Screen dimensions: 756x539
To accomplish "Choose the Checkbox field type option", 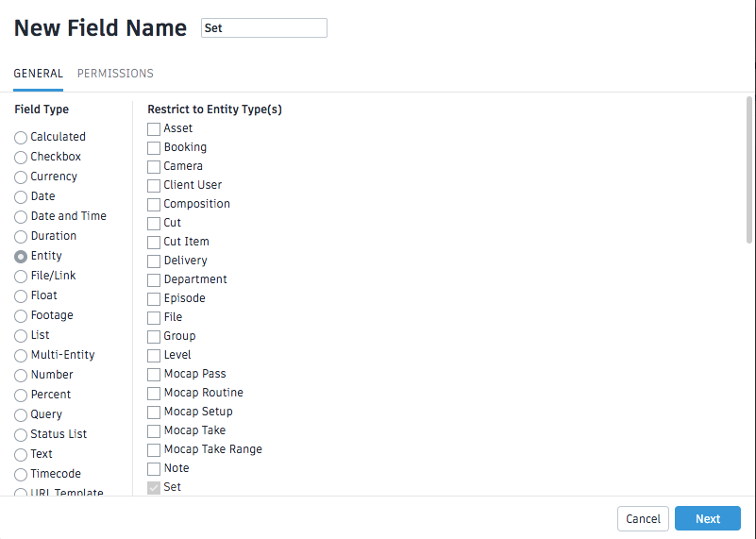I will point(21,158).
